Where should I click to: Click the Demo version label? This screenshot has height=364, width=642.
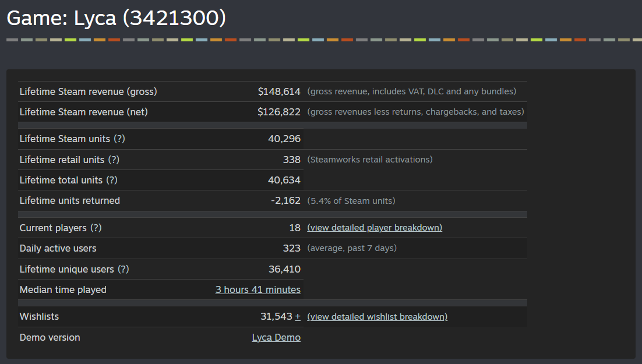coord(50,337)
